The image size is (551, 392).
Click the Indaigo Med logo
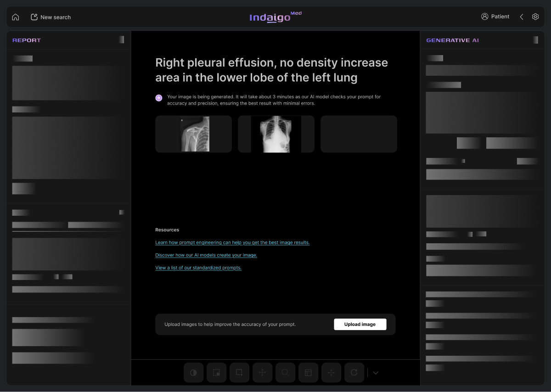coord(275,17)
